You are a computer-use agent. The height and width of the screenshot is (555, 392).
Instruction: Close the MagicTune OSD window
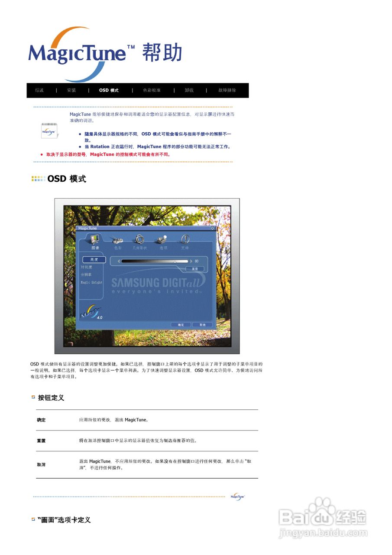(212, 228)
